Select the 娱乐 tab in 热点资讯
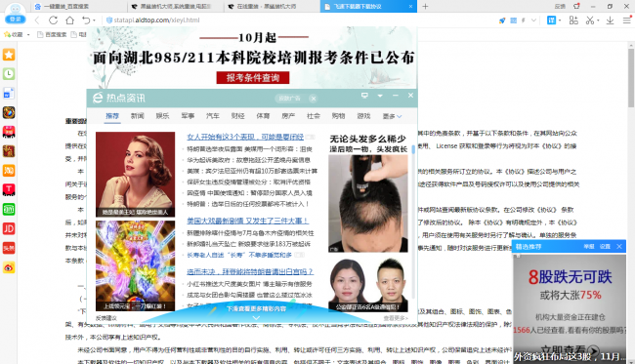This screenshot has height=364, width=635. pos(162,116)
